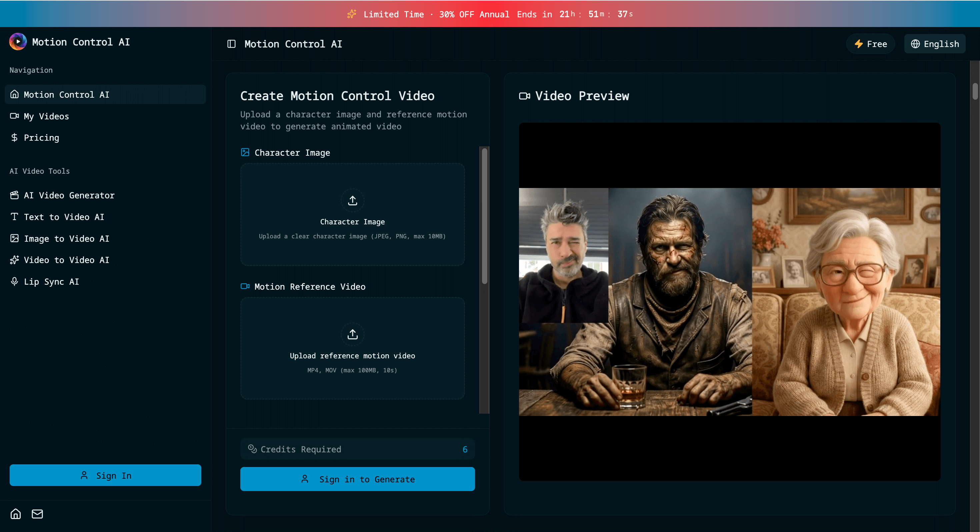
Task: Select Motion Control AI in the navigation
Action: tap(67, 94)
